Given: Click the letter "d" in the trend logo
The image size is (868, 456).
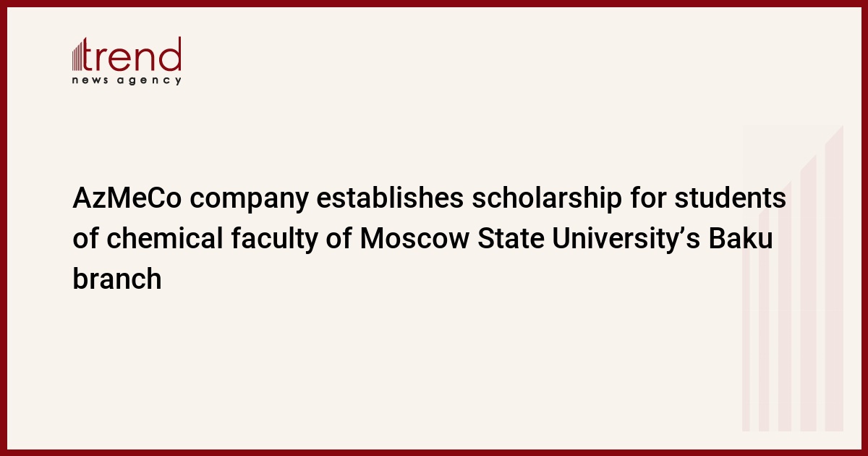Looking at the screenshot, I should (x=171, y=55).
